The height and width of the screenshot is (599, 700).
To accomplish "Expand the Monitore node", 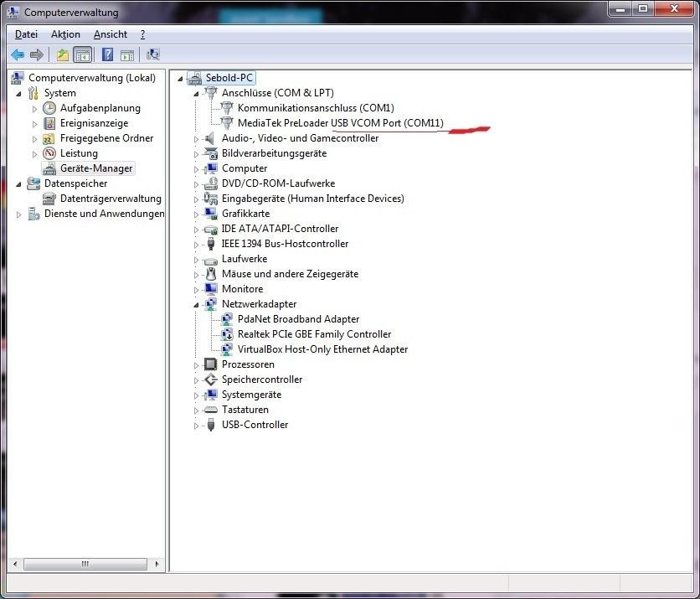I will coord(196,290).
